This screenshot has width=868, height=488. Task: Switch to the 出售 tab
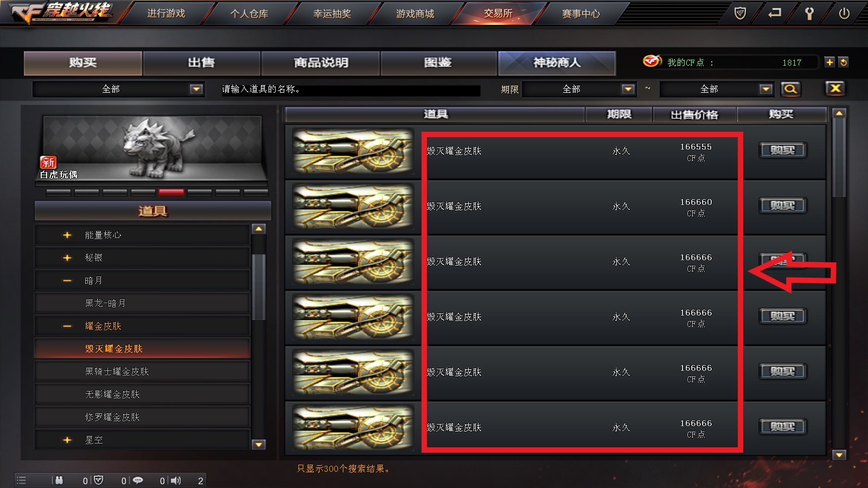pos(202,63)
